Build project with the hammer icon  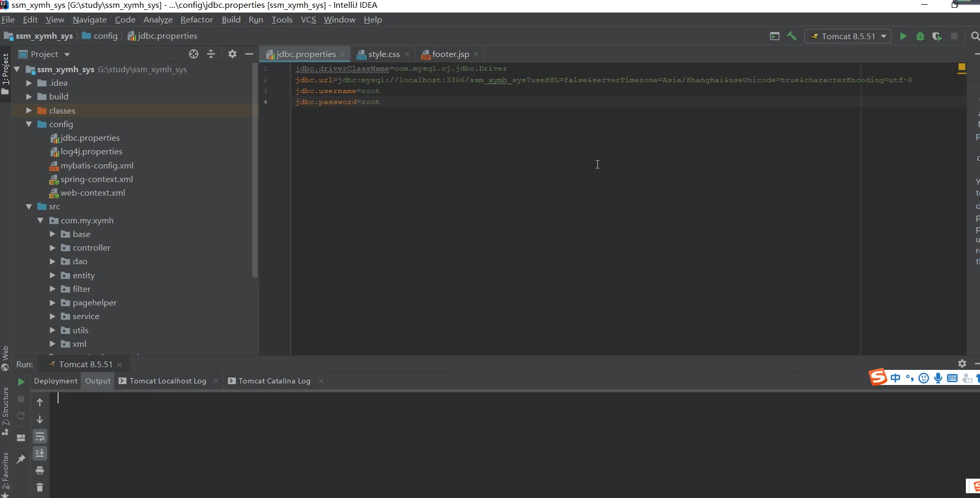(792, 36)
